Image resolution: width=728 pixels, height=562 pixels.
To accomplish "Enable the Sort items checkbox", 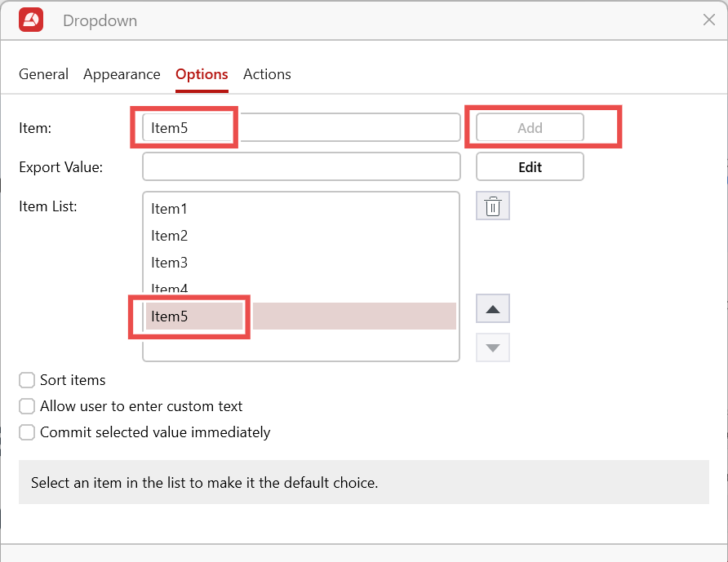I will (x=27, y=380).
